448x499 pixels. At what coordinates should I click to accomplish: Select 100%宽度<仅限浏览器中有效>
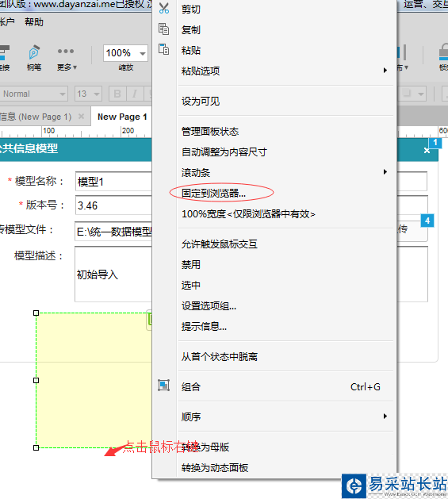pyautogui.click(x=274, y=214)
